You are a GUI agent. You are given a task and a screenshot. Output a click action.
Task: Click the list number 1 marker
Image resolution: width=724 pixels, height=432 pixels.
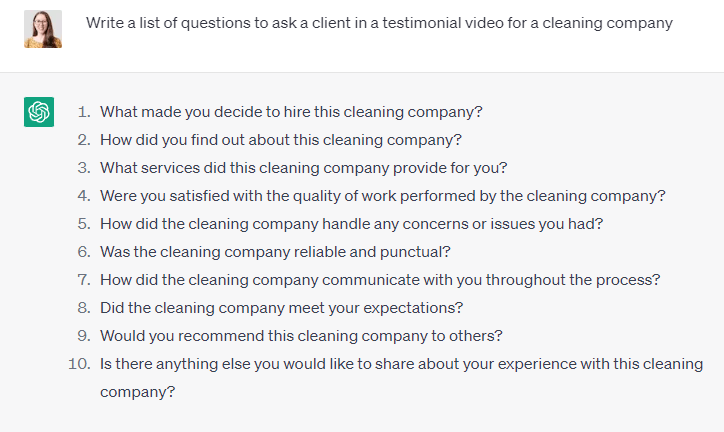(x=84, y=112)
